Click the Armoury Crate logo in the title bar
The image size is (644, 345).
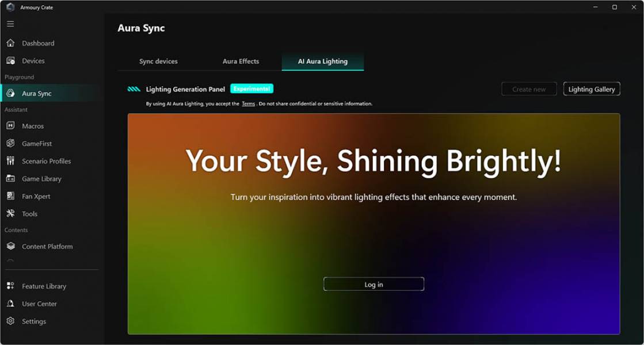(x=10, y=7)
